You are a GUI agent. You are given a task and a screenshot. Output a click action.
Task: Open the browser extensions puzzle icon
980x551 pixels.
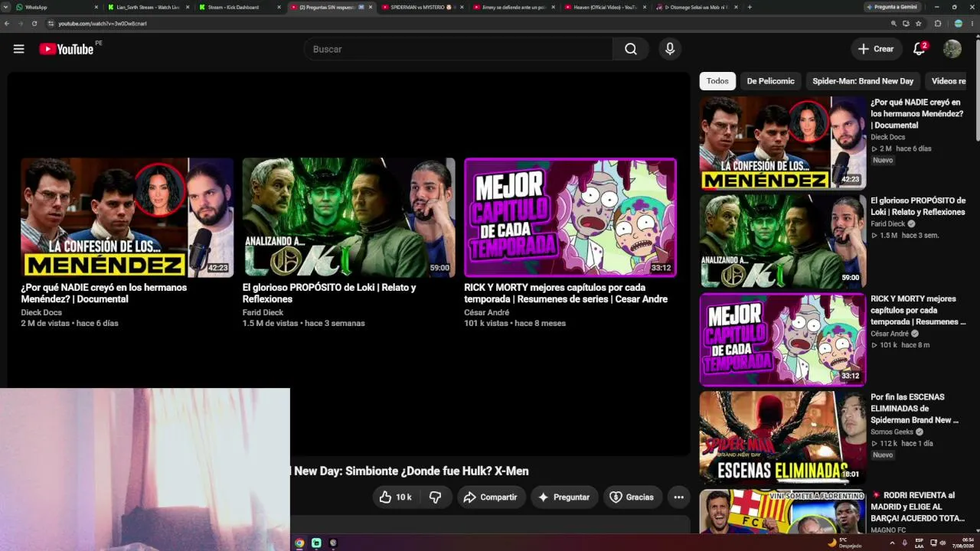(x=938, y=24)
